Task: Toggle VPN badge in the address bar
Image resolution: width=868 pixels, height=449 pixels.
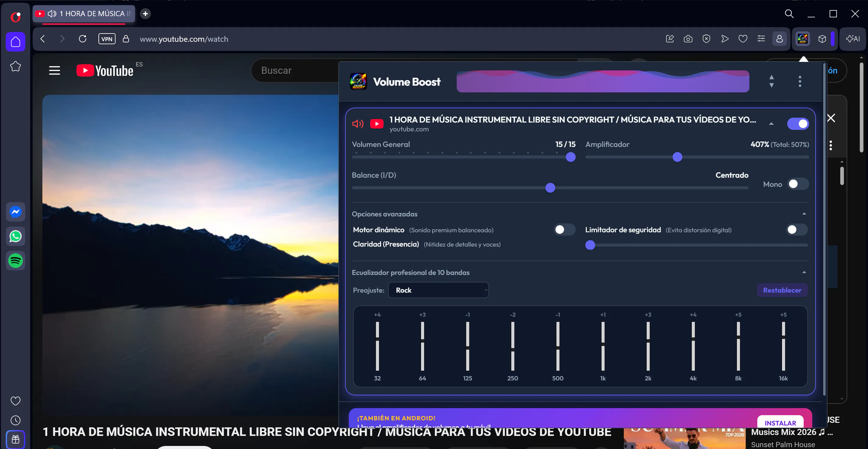Action: (107, 39)
